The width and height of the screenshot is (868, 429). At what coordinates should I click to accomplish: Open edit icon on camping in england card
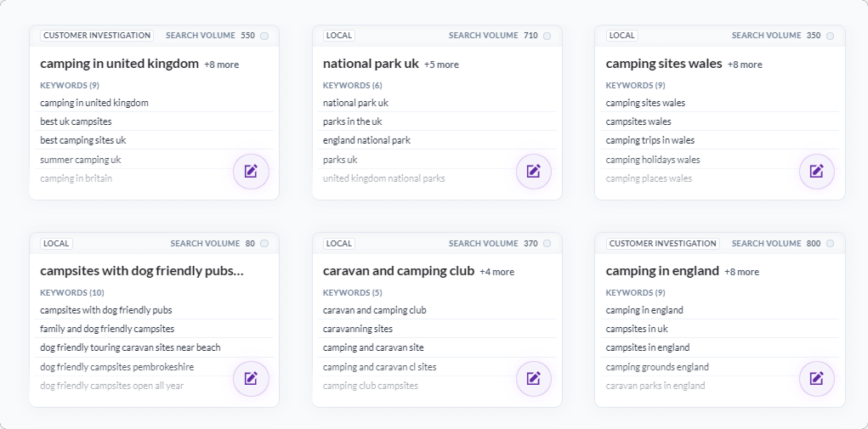click(816, 379)
